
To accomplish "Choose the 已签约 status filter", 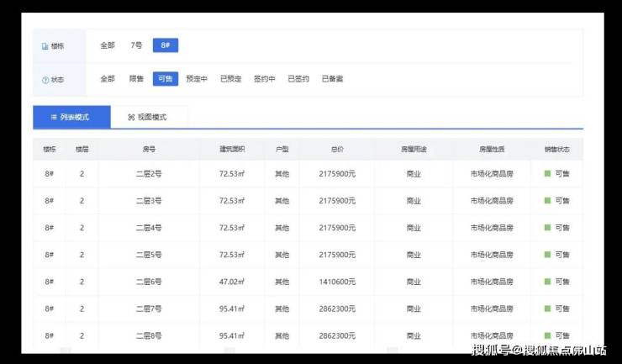I will click(x=298, y=79).
